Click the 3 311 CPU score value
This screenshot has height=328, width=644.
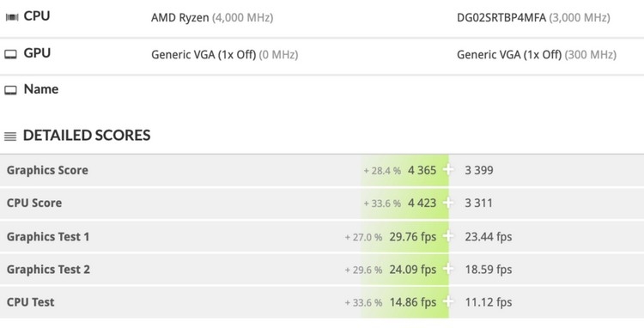[x=478, y=203]
